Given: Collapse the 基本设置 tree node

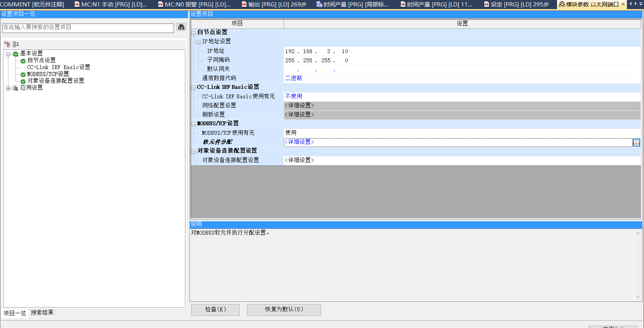Looking at the screenshot, I should [x=8, y=54].
